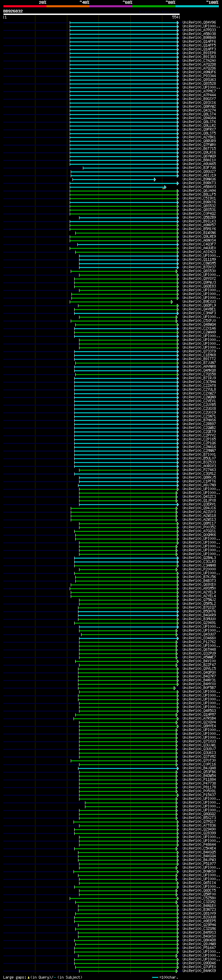Select the UniRef100_Q9FRX7 label
222x980 pixels.
(x=199, y=129)
